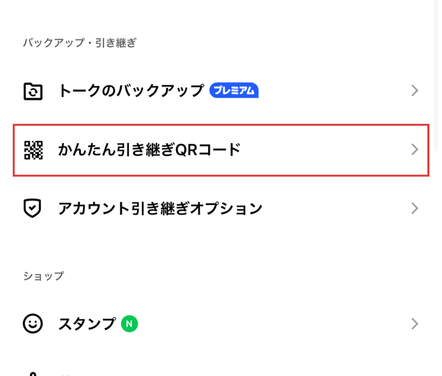The image size is (442, 376).
Task: Expand トークのバックアップ via its chevron
Action: pos(415,90)
